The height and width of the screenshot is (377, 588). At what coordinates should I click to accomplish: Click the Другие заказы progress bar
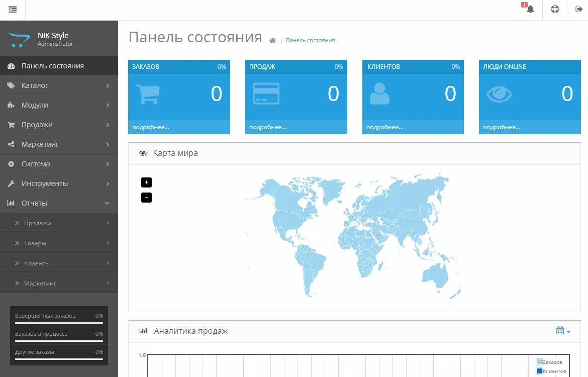(x=59, y=358)
